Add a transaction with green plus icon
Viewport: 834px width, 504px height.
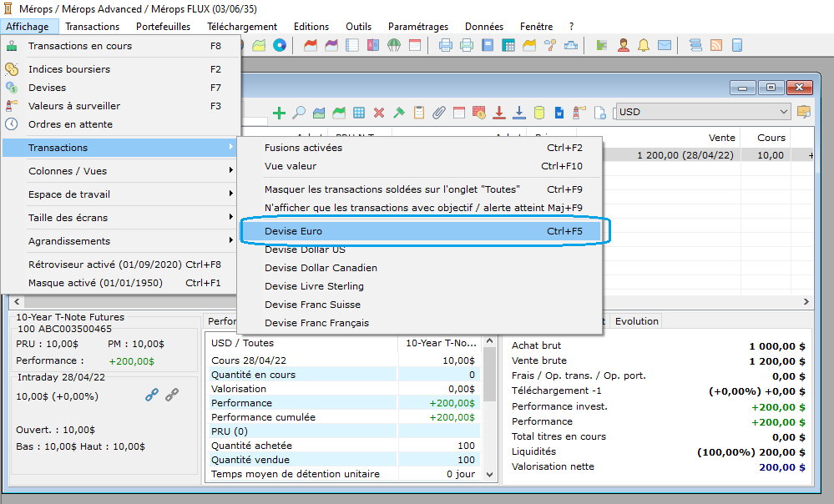(279, 112)
